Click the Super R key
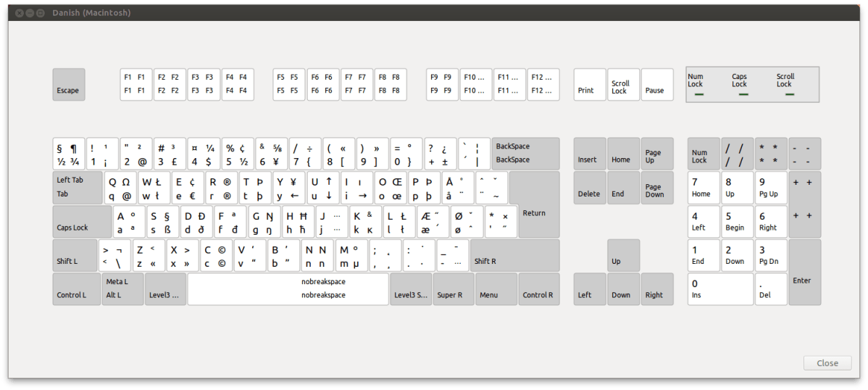 454,289
